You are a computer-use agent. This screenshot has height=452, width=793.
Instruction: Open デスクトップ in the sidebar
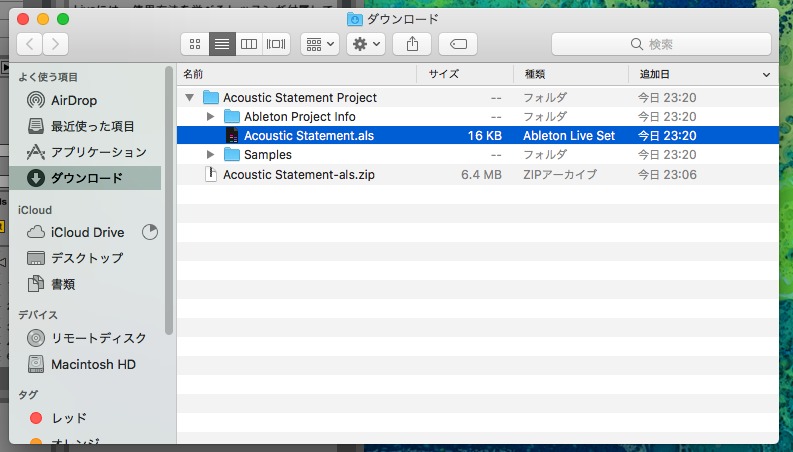pyautogui.click(x=86, y=258)
